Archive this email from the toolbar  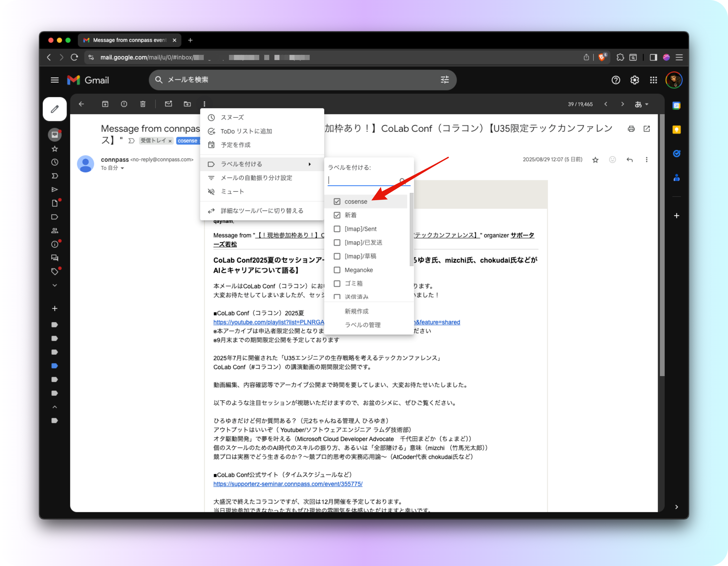click(x=105, y=104)
